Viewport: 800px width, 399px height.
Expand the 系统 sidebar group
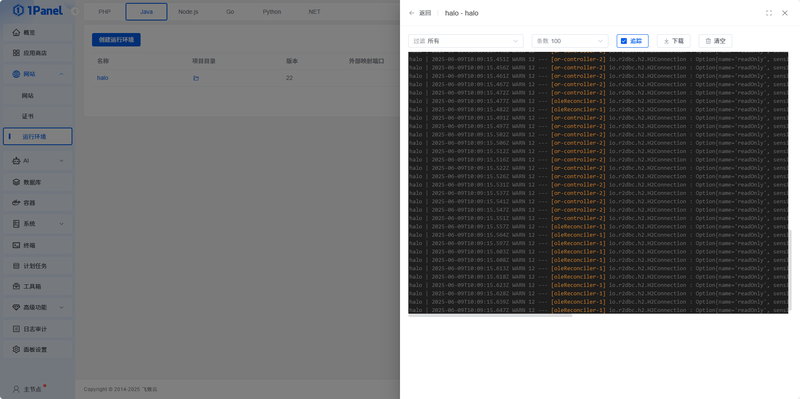coord(61,223)
